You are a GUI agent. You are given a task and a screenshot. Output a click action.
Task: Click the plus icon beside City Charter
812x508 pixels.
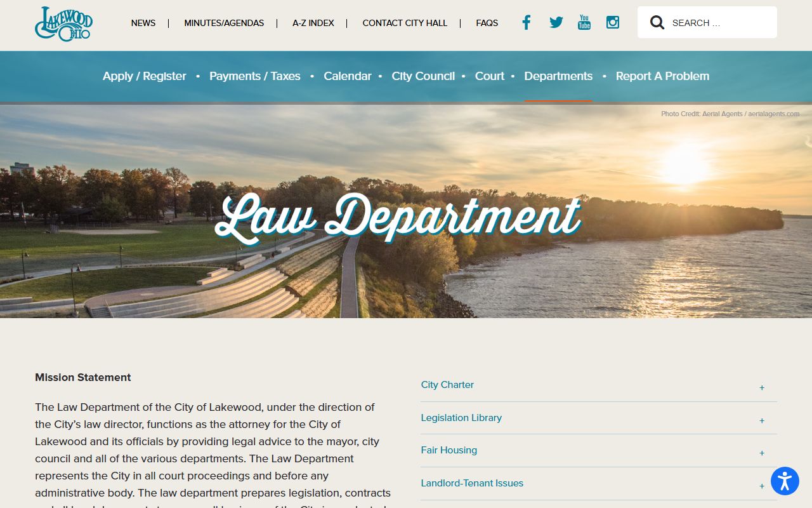(x=762, y=387)
